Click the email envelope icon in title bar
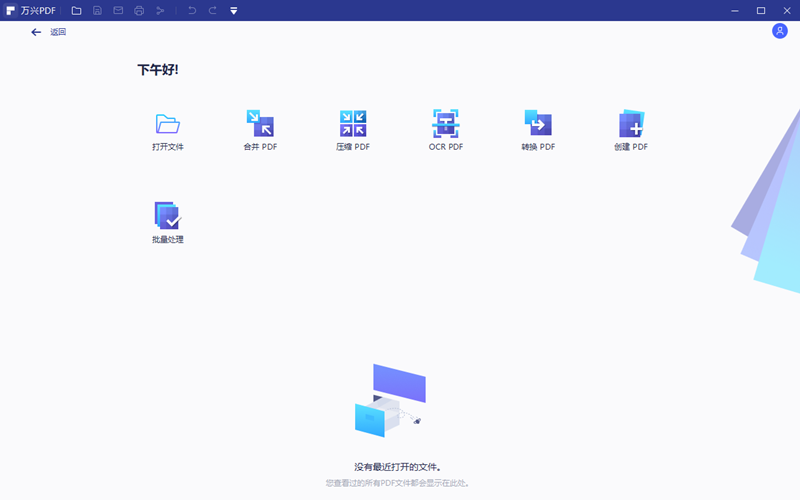800x500 pixels. tap(118, 10)
